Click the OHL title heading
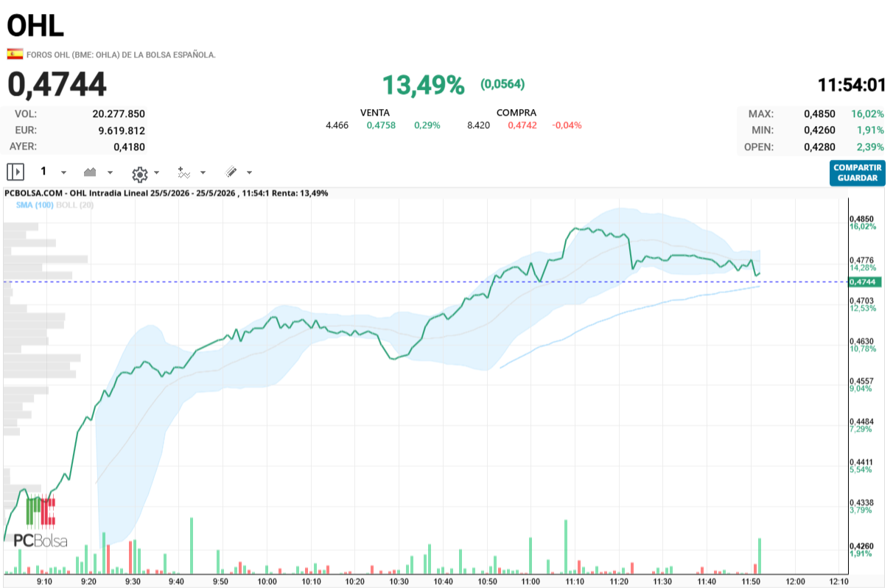893x588 pixels. tap(35, 25)
